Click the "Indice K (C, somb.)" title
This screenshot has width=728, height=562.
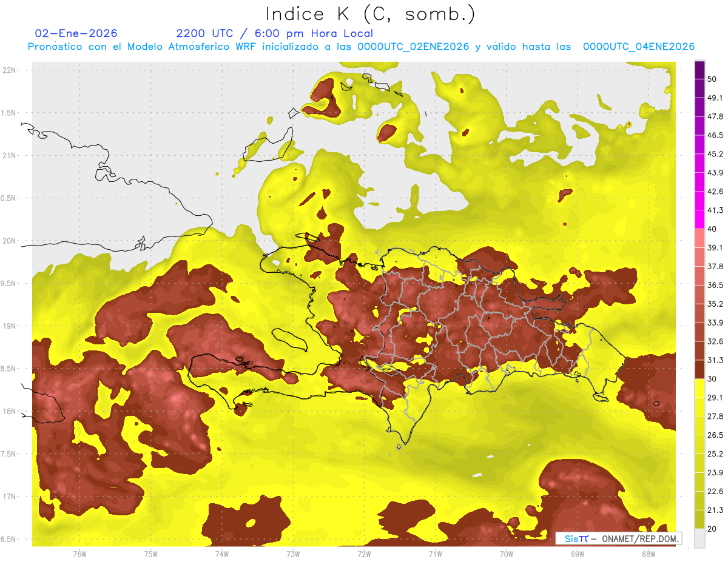(x=370, y=14)
